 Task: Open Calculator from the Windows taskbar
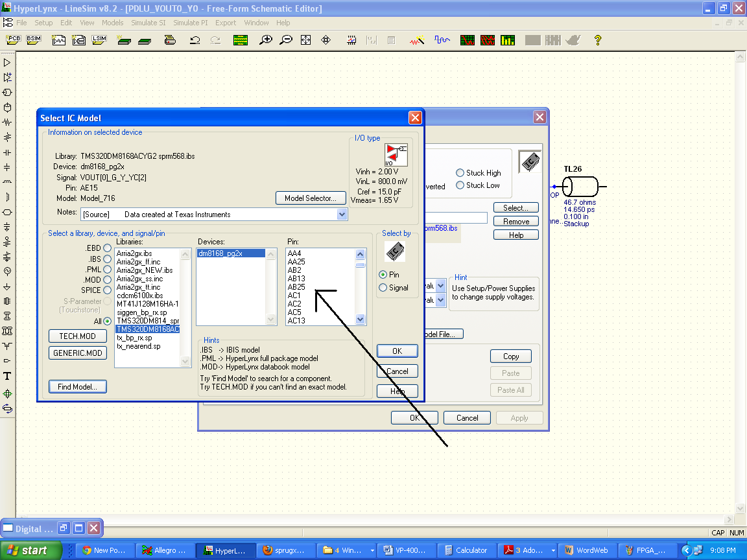(465, 550)
